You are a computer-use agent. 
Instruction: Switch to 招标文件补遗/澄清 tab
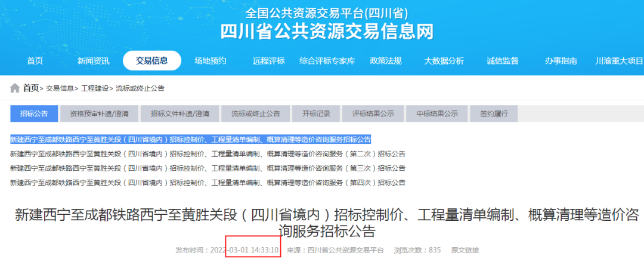pos(180,114)
